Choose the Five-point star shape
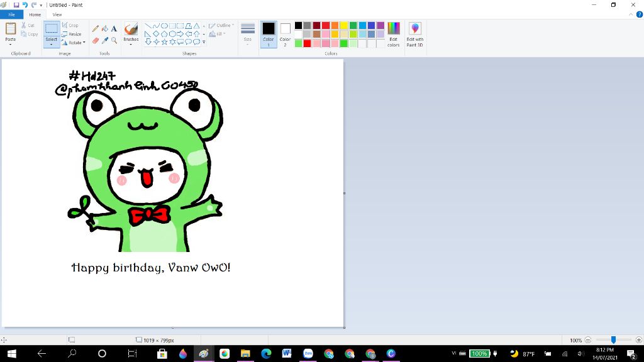 tap(164, 41)
